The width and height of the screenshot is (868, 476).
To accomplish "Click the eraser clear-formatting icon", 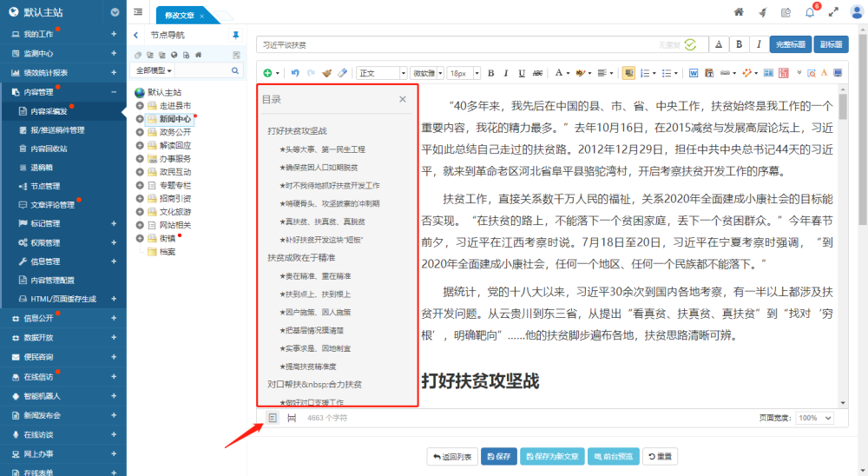I will pyautogui.click(x=342, y=73).
